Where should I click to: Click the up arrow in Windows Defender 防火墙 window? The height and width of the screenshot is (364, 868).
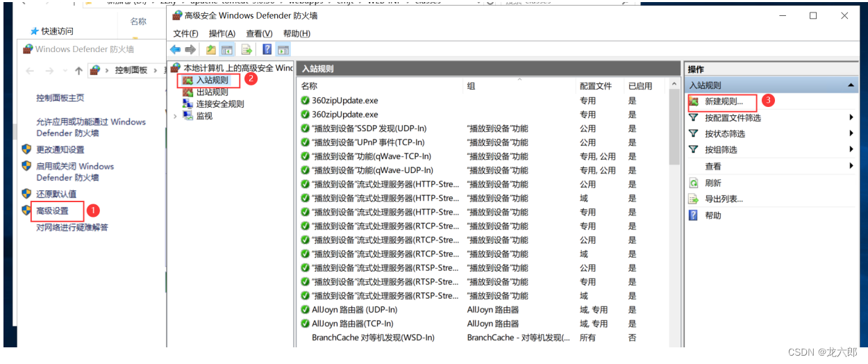(x=78, y=71)
